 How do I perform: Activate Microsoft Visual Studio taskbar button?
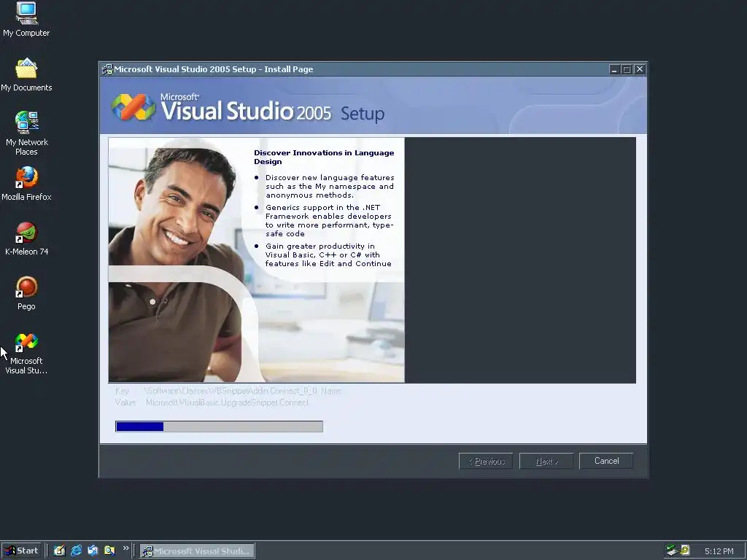(197, 551)
